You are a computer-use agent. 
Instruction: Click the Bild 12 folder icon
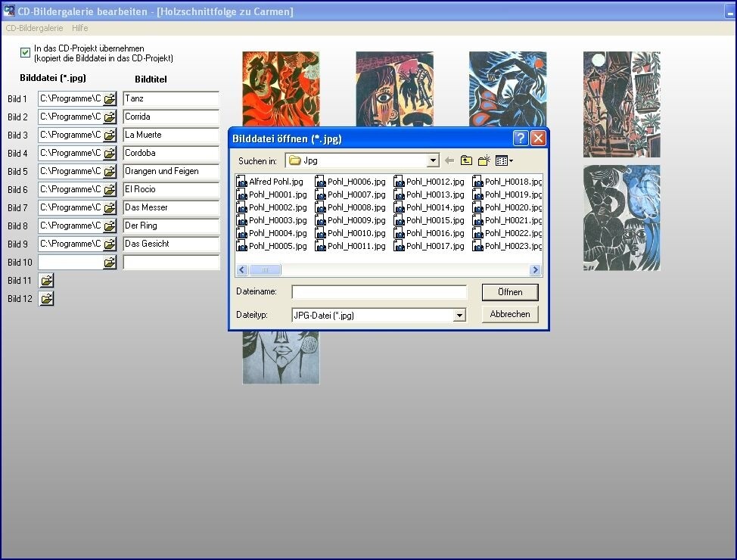pos(46,299)
